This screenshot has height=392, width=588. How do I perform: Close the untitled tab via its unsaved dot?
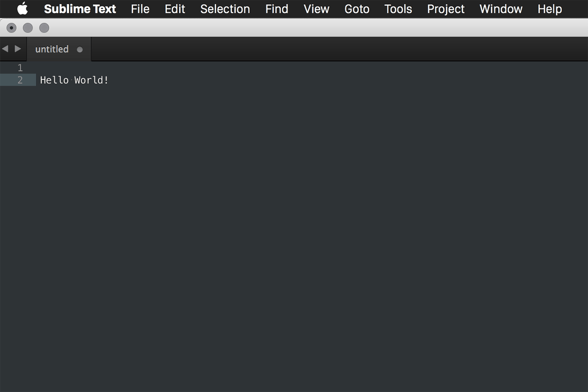pyautogui.click(x=80, y=49)
